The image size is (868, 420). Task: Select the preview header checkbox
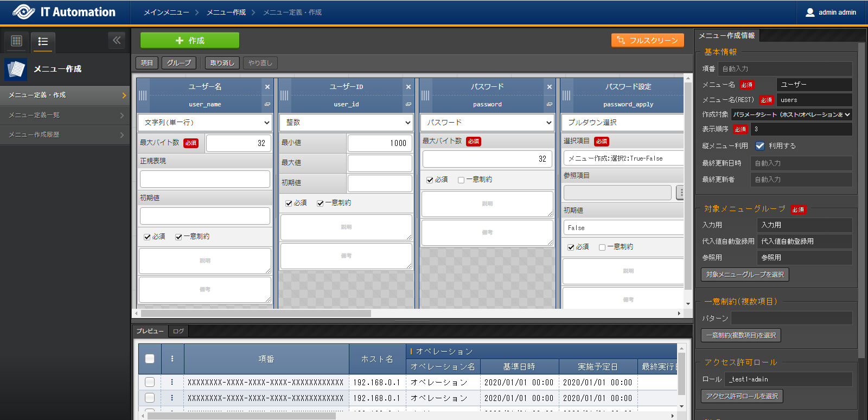click(x=150, y=359)
